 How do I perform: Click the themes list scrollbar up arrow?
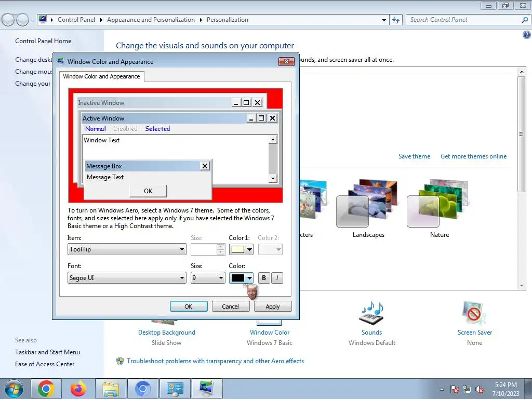[x=522, y=72]
